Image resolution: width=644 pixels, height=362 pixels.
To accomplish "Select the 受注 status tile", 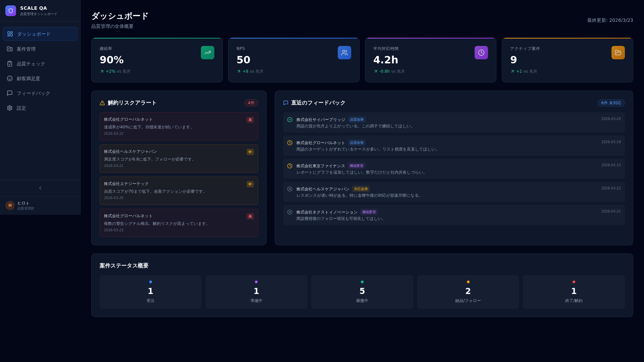I will tap(151, 292).
